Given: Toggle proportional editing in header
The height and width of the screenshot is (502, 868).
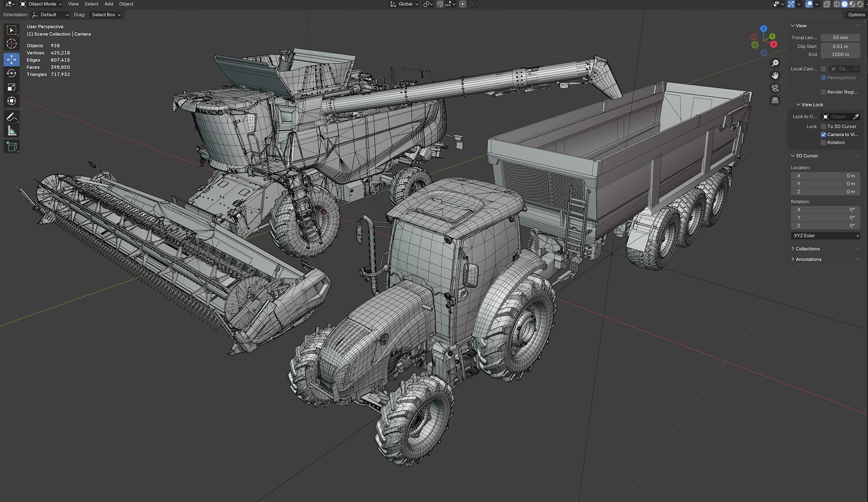Looking at the screenshot, I should tap(462, 4).
